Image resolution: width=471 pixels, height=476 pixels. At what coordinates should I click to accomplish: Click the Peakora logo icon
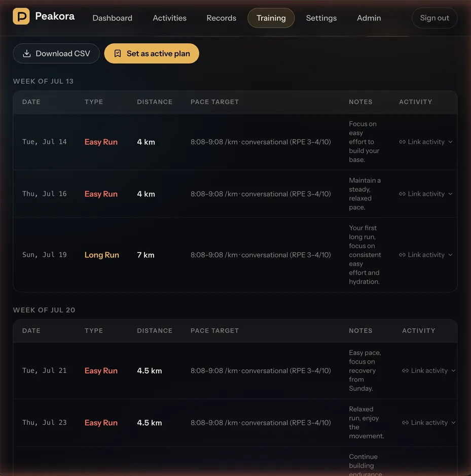21,16
